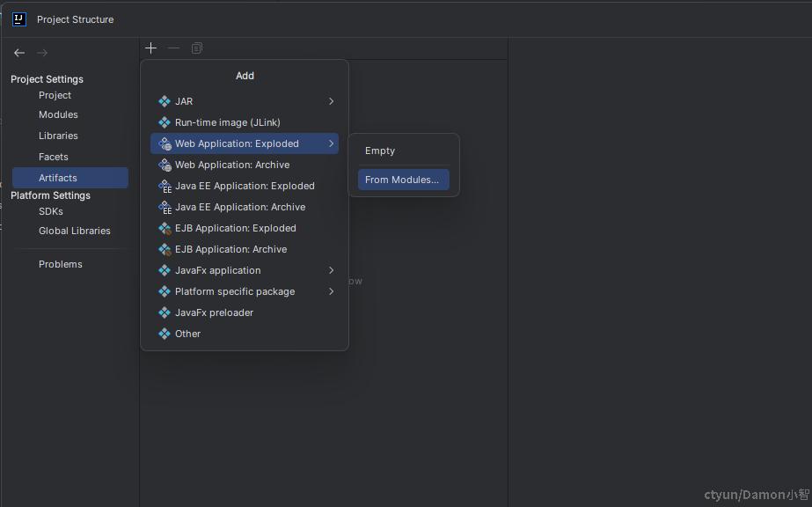Select Java EE Application: Archive entry
Viewport: 812px width, 507px height.
245,207
